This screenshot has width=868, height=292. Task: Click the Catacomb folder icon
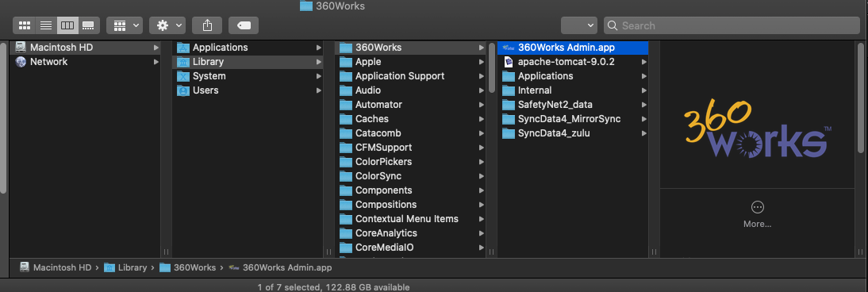tap(346, 133)
